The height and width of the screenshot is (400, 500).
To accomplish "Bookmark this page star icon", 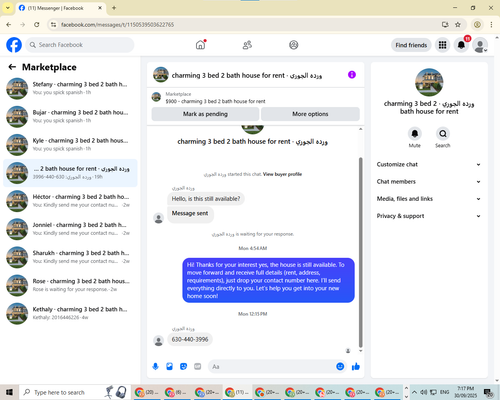I will coord(458,25).
